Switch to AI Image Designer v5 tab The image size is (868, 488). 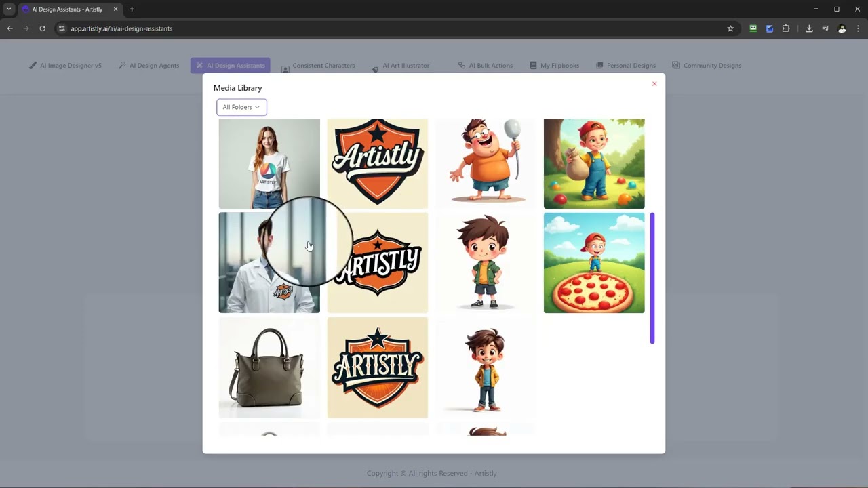(65, 66)
